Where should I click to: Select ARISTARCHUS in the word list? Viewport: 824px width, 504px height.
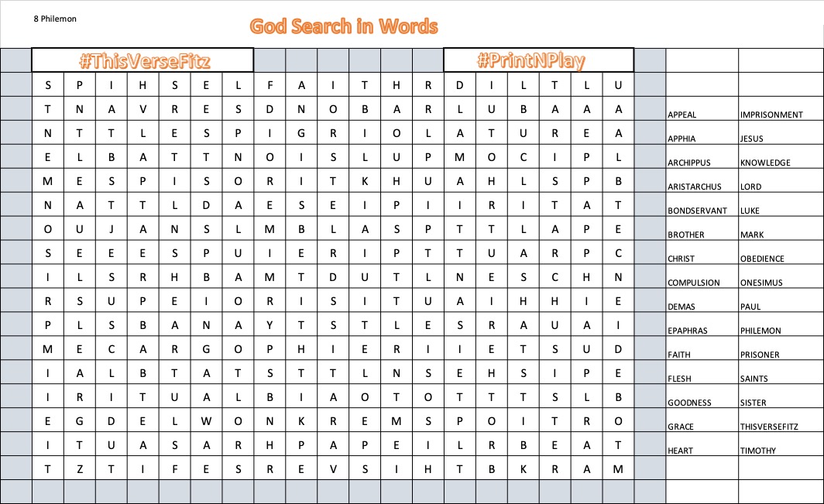click(x=694, y=187)
